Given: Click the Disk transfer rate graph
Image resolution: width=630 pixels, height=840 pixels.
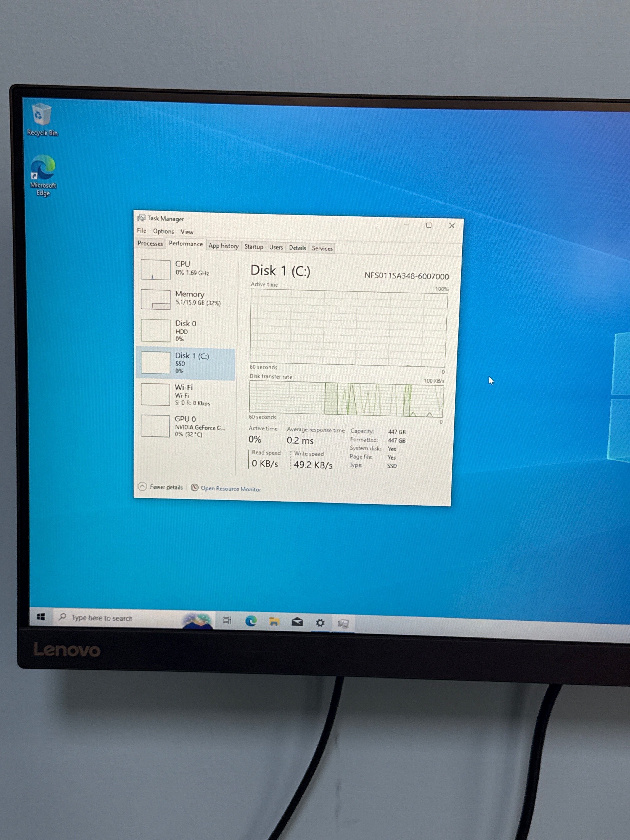Looking at the screenshot, I should (x=346, y=399).
